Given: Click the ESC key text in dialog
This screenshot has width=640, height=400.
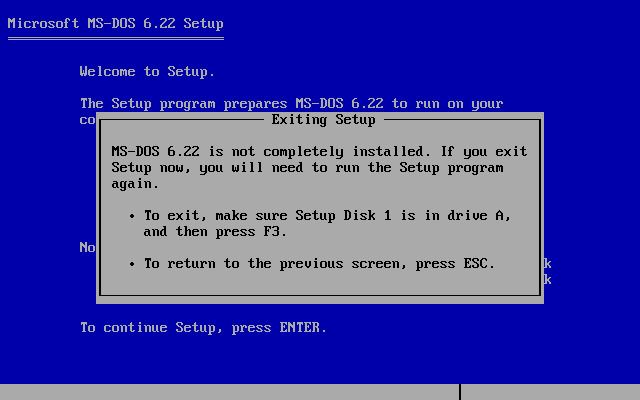Looking at the screenshot, I should coord(476,263).
